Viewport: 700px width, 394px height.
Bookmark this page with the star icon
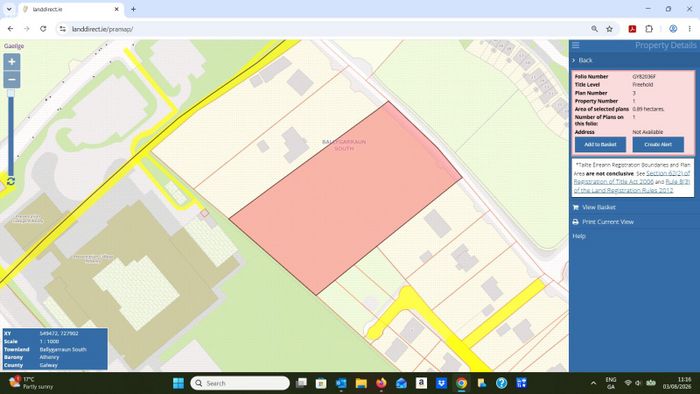coord(609,29)
